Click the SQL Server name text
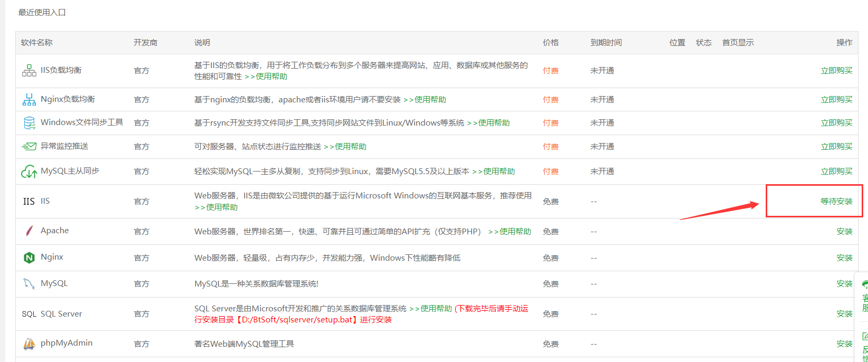Image resolution: width=868 pixels, height=362 pixels. point(61,313)
